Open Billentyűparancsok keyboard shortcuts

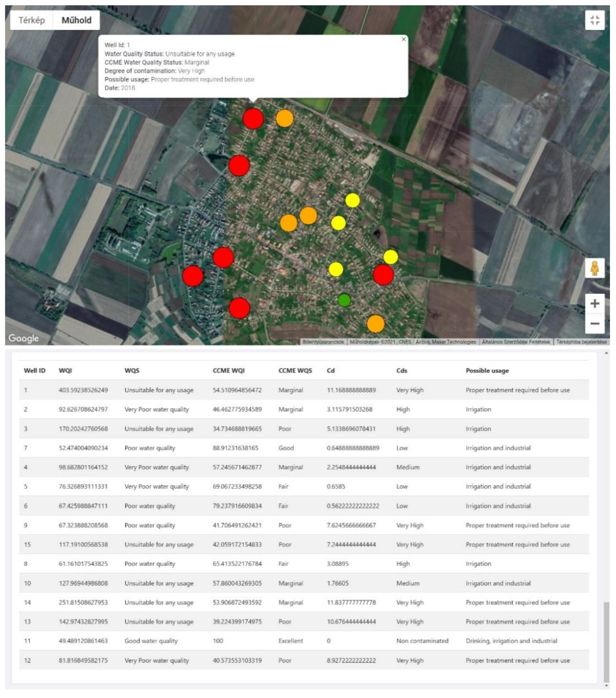coord(323,342)
